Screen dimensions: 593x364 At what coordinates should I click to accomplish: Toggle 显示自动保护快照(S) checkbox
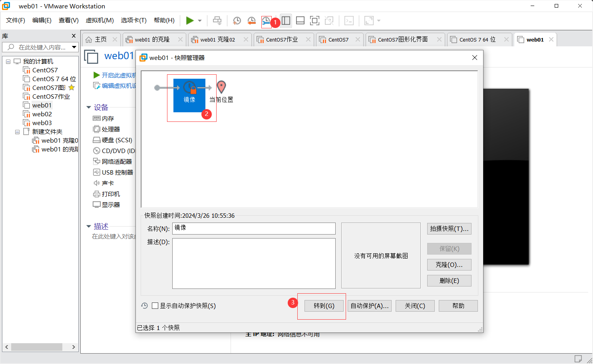(155, 306)
